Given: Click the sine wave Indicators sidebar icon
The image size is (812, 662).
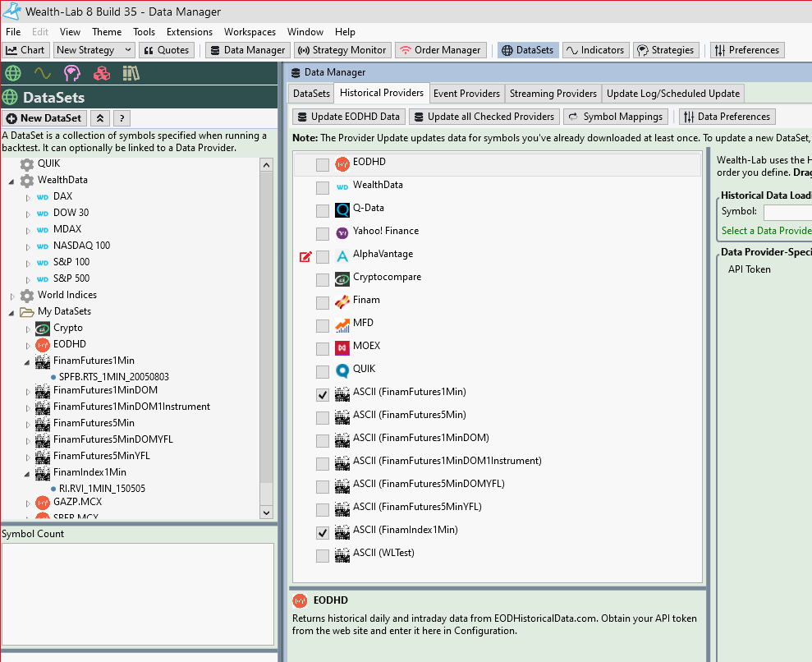Looking at the screenshot, I should coord(43,73).
